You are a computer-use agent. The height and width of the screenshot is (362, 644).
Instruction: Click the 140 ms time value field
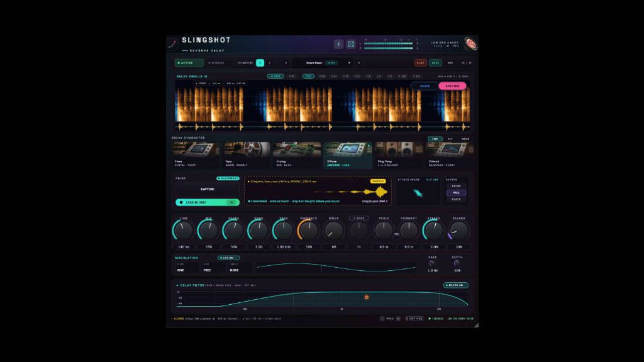coord(184,247)
